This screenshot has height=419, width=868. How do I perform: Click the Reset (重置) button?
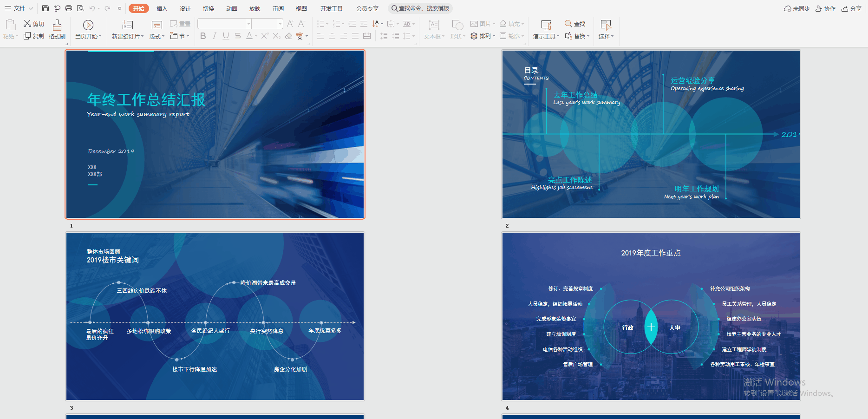click(x=180, y=24)
